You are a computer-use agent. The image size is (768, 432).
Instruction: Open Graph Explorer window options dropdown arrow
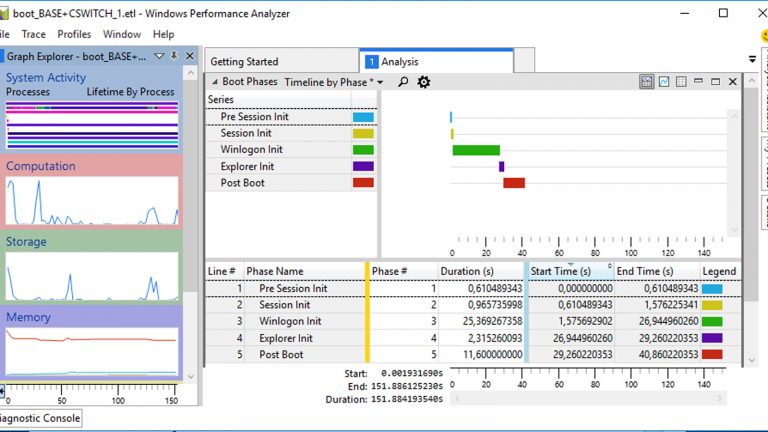click(x=159, y=56)
